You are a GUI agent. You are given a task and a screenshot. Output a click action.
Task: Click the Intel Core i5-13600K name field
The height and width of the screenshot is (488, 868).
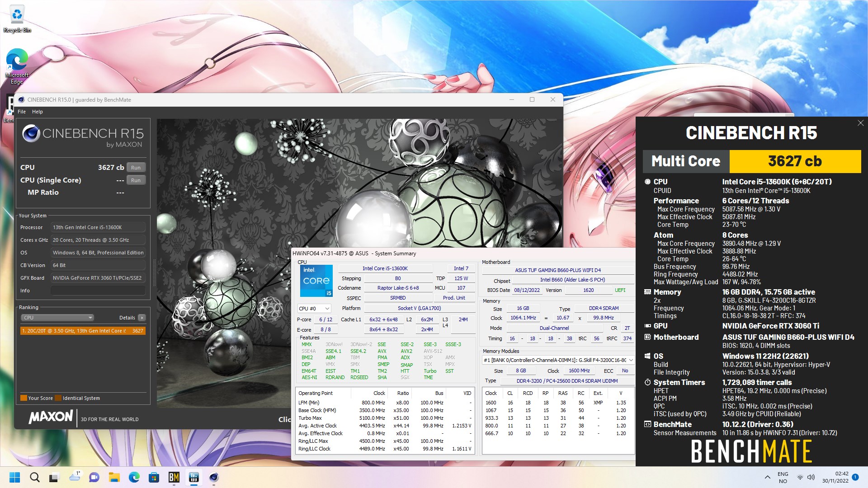pyautogui.click(x=385, y=268)
